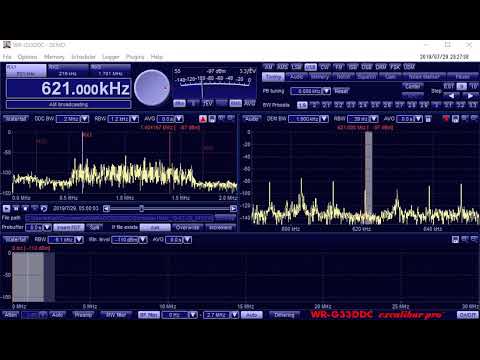
Task: Toggle Waterfall in wideband spectrum
Action: pos(16,240)
